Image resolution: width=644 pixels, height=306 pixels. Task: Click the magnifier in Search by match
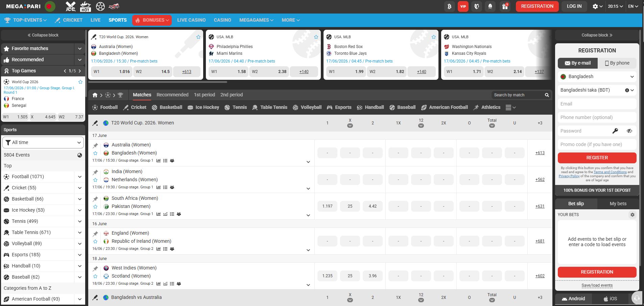[x=547, y=95]
